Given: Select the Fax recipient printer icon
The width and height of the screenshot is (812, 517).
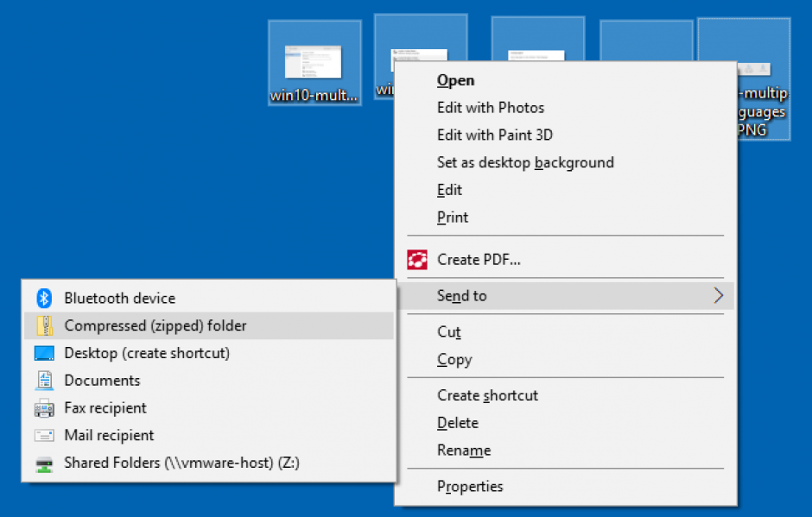Looking at the screenshot, I should 46,407.
